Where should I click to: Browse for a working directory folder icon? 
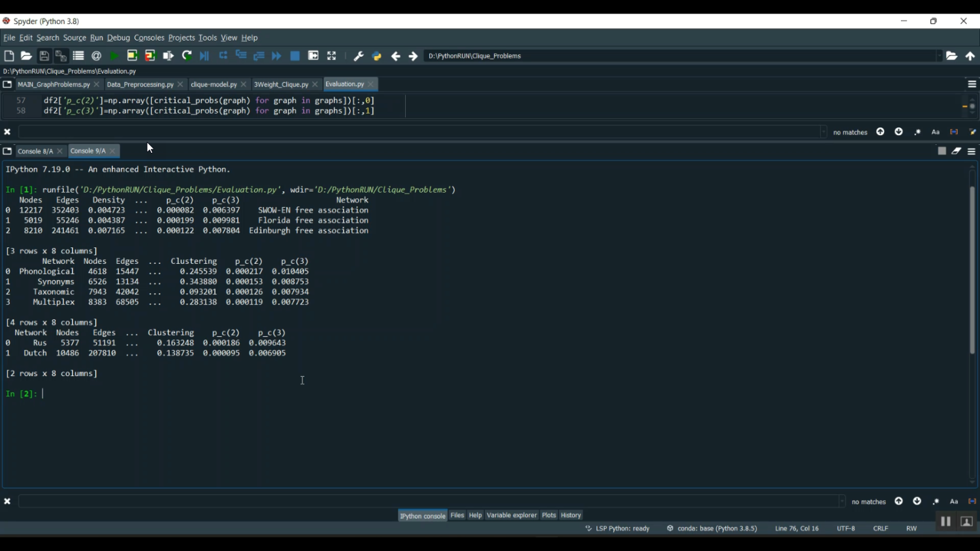(x=952, y=56)
